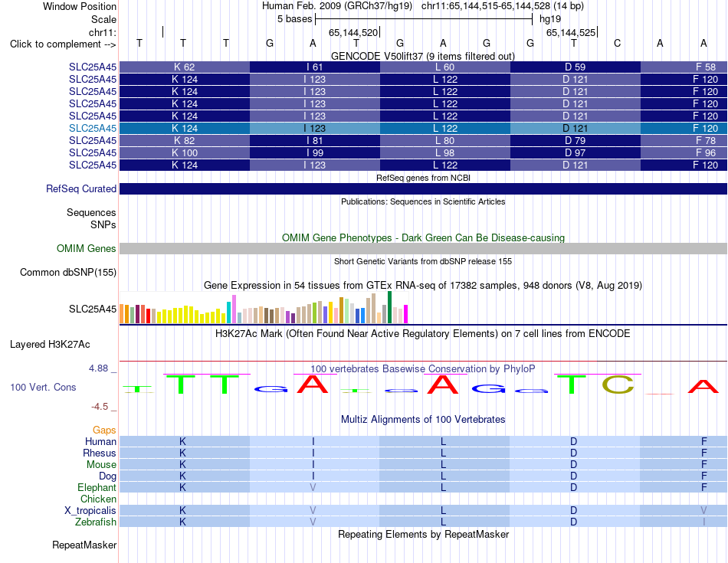Click the 'Click to complement -->' label
The width and height of the screenshot is (728, 563).
point(63,44)
